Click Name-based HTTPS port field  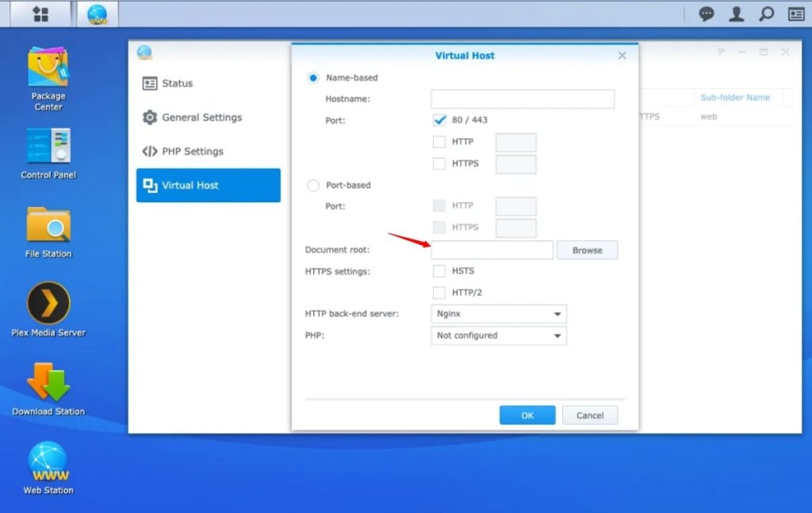point(515,164)
